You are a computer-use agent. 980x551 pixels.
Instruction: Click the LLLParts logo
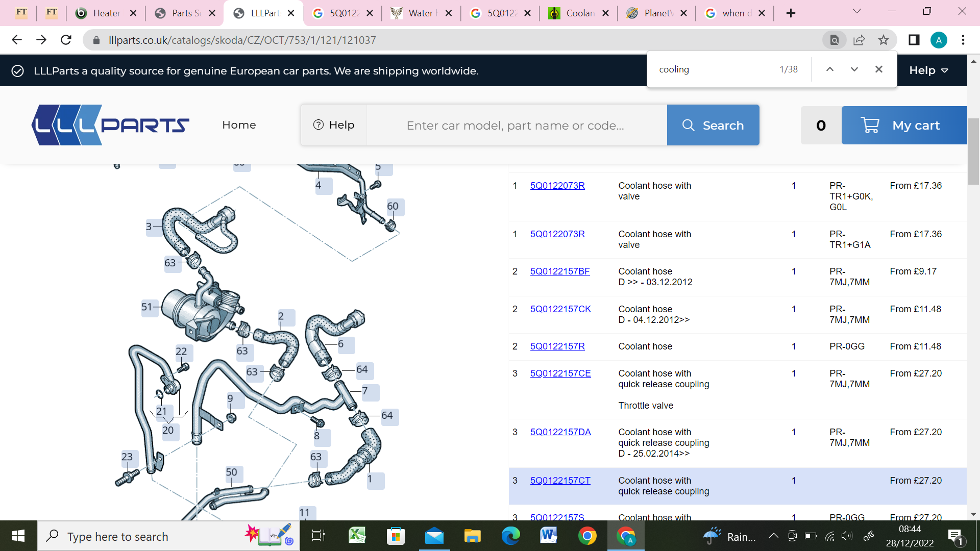[x=110, y=125]
